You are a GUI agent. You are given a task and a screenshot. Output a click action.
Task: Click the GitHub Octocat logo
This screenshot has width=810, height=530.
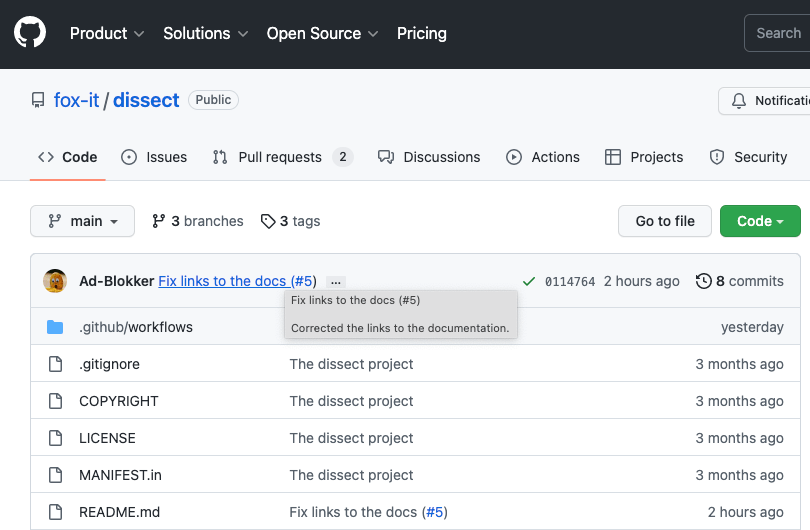[x=30, y=33]
